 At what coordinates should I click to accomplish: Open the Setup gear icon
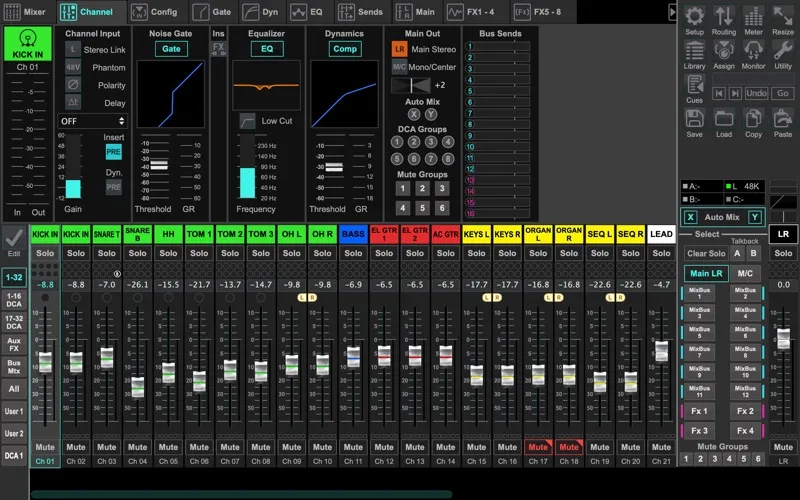(x=694, y=16)
